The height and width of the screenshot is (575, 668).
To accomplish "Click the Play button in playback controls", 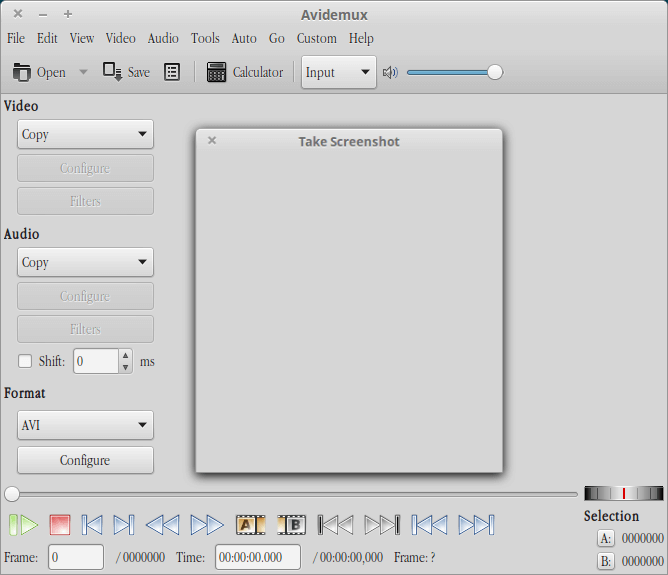I will pyautogui.click(x=24, y=524).
